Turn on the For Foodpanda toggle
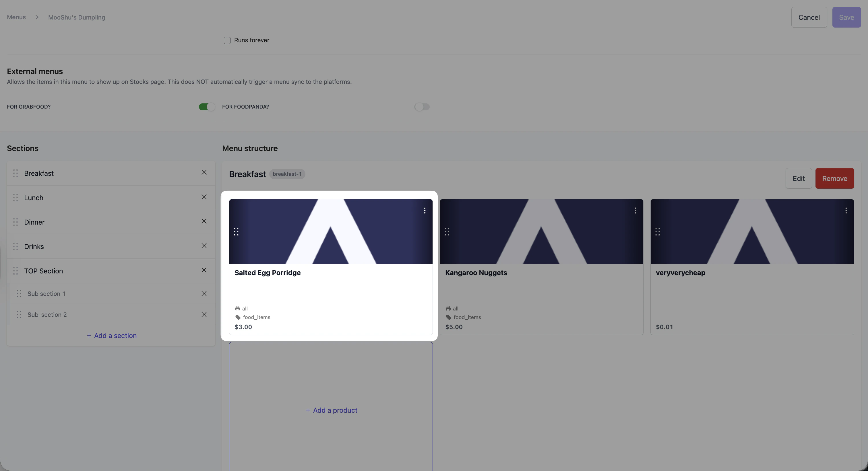 pos(422,107)
